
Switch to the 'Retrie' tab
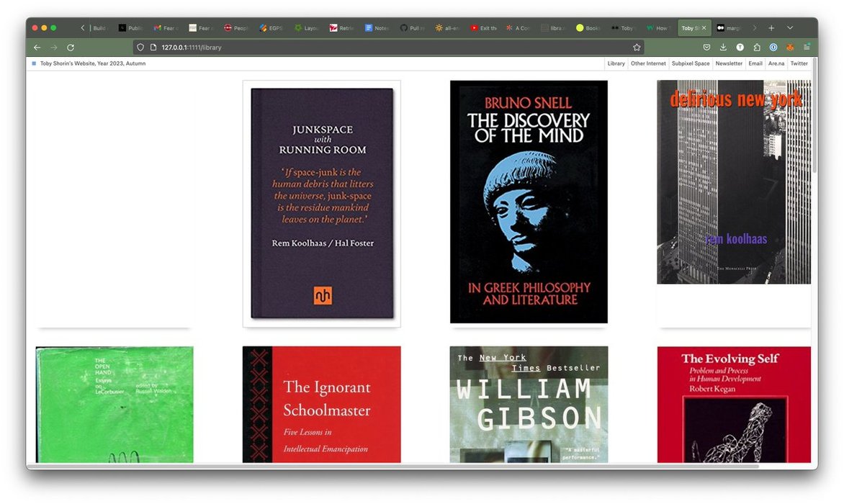(341, 28)
